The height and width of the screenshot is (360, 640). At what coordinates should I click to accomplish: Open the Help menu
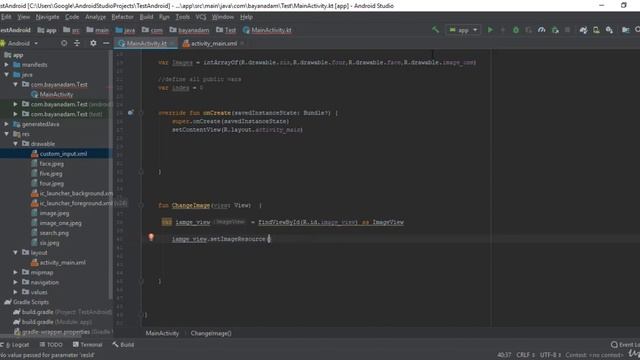pyautogui.click(x=246, y=17)
